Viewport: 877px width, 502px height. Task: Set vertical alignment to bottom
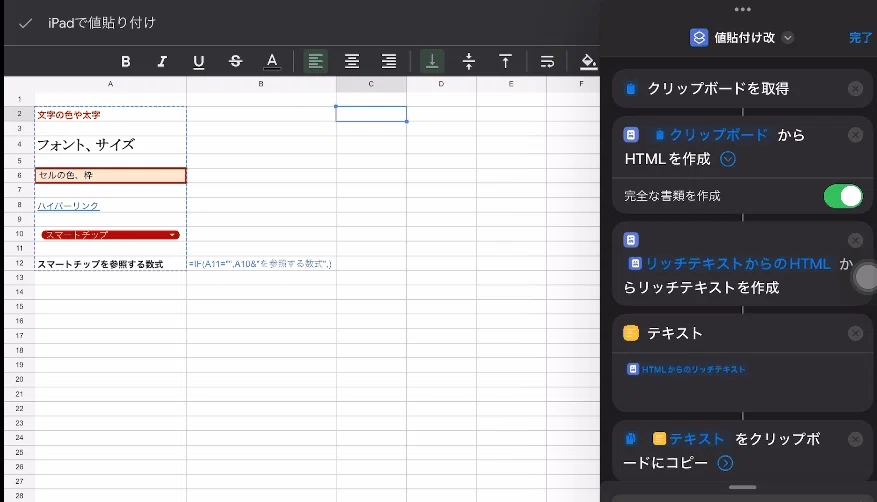432,61
